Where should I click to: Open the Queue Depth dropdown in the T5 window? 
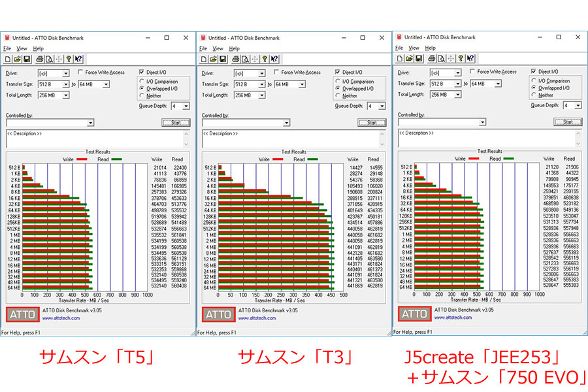186,106
